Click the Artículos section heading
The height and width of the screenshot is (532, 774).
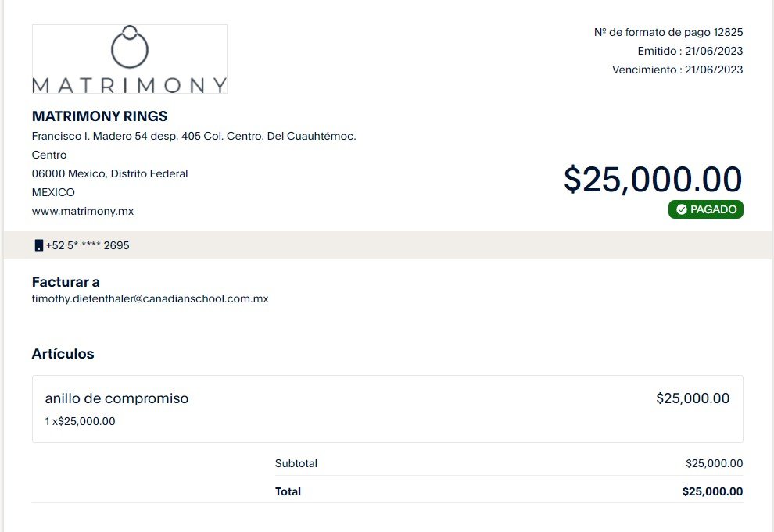[x=63, y=354]
